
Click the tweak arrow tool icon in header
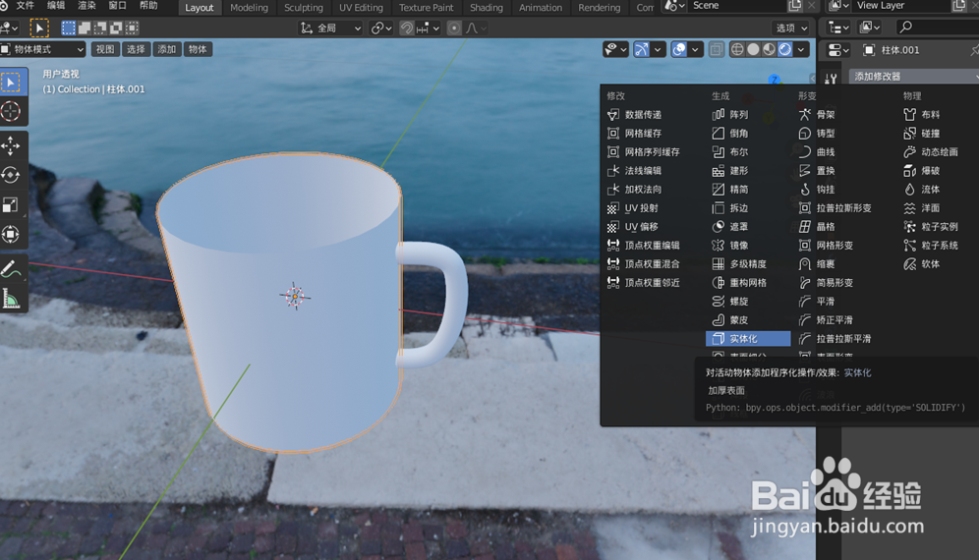38,28
